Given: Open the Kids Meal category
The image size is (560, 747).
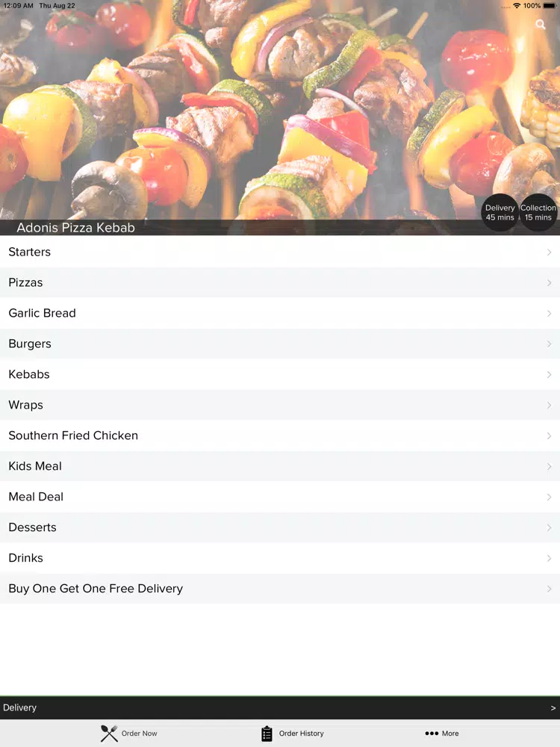Looking at the screenshot, I should 280,466.
